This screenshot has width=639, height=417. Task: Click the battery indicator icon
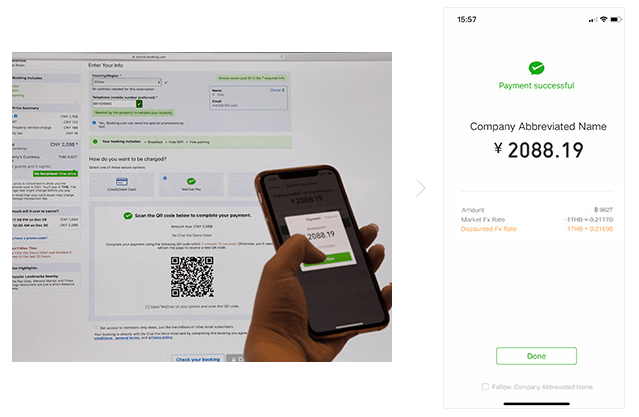click(615, 20)
